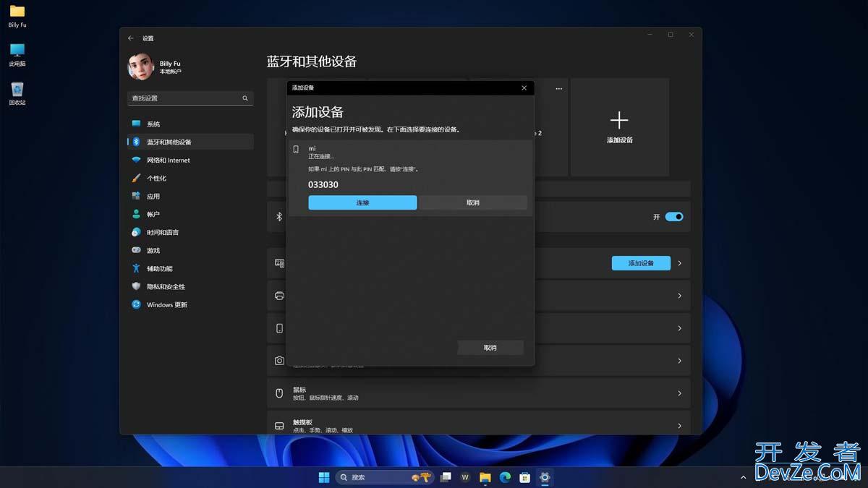Open the Billy Fu profile avatar
The width and height of the screenshot is (868, 488).
141,67
